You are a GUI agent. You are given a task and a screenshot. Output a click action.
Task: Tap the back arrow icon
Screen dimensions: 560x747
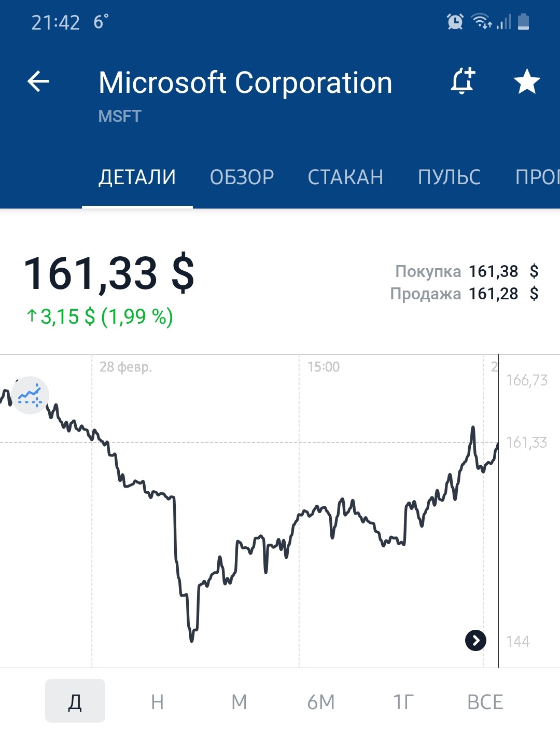tap(38, 81)
